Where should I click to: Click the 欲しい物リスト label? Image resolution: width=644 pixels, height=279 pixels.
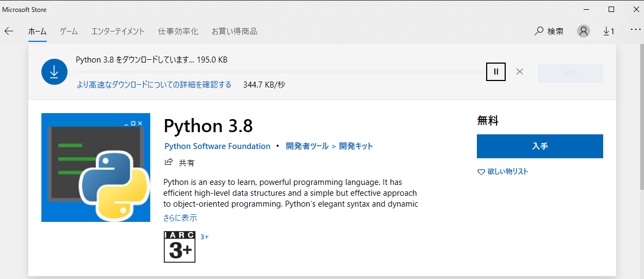click(508, 172)
